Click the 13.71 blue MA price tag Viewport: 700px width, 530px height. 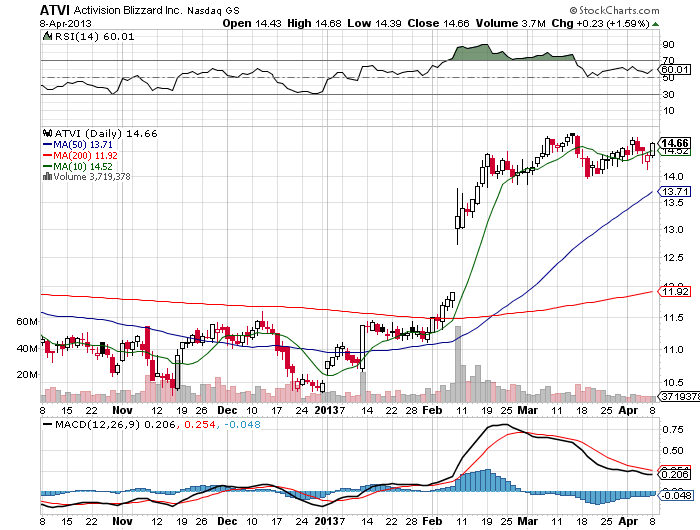pyautogui.click(x=675, y=192)
